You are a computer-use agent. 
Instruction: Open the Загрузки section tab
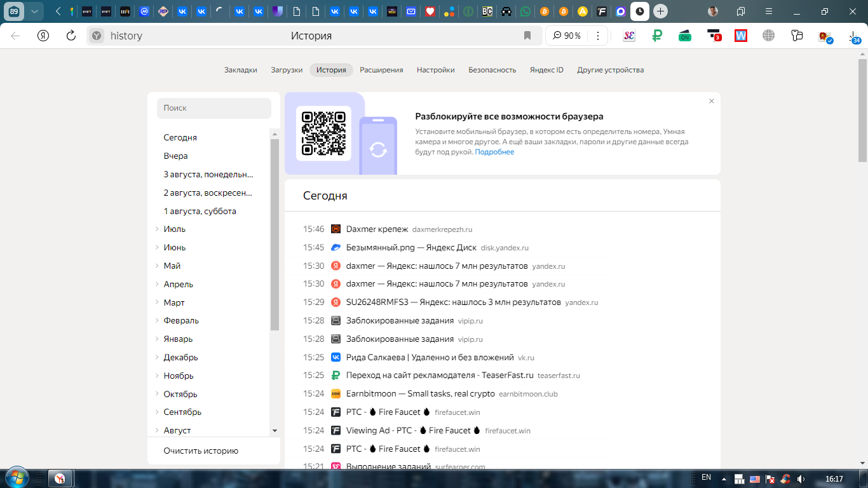(287, 70)
